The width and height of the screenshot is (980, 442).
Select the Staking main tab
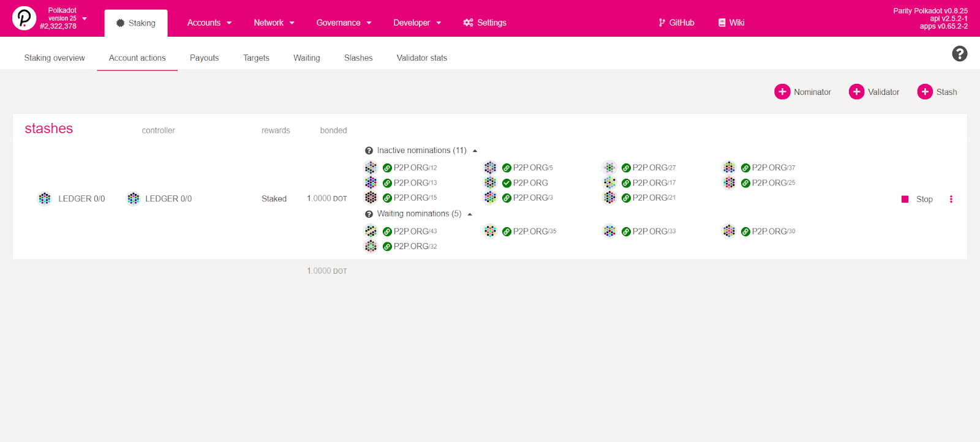[136, 23]
